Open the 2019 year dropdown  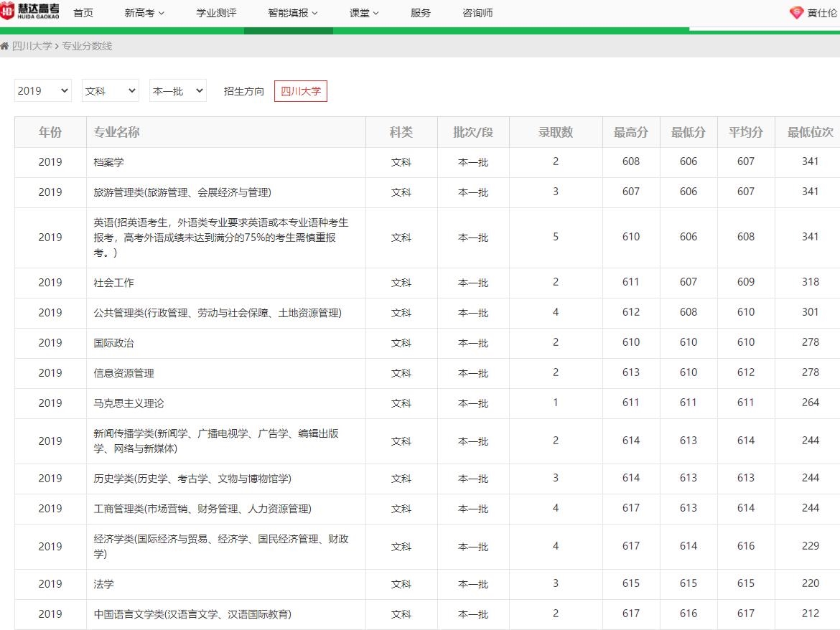pos(43,90)
